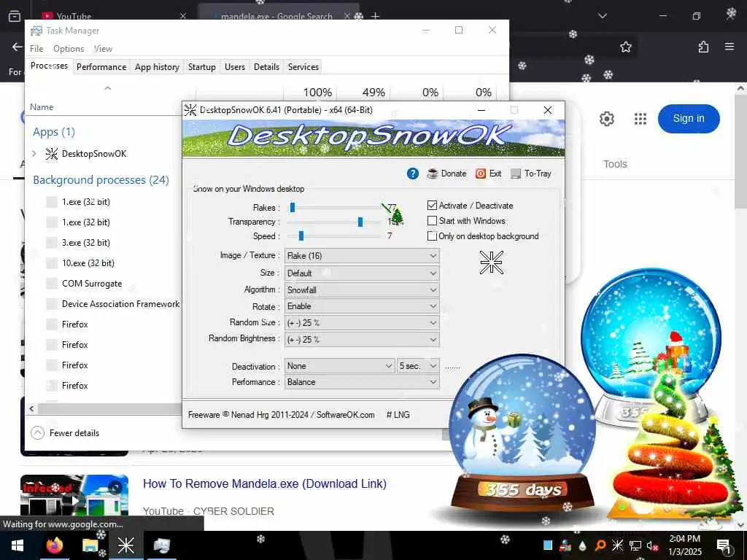This screenshot has height=560, width=747.
Task: Click the DesktopSnowOK taskbar button
Action: [125, 545]
